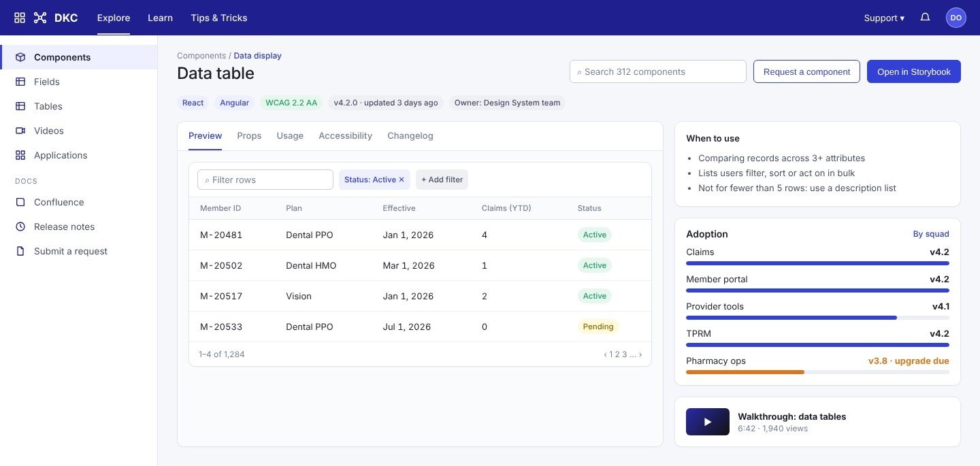Select the React framework tag
This screenshot has width=980, height=466.
(193, 103)
